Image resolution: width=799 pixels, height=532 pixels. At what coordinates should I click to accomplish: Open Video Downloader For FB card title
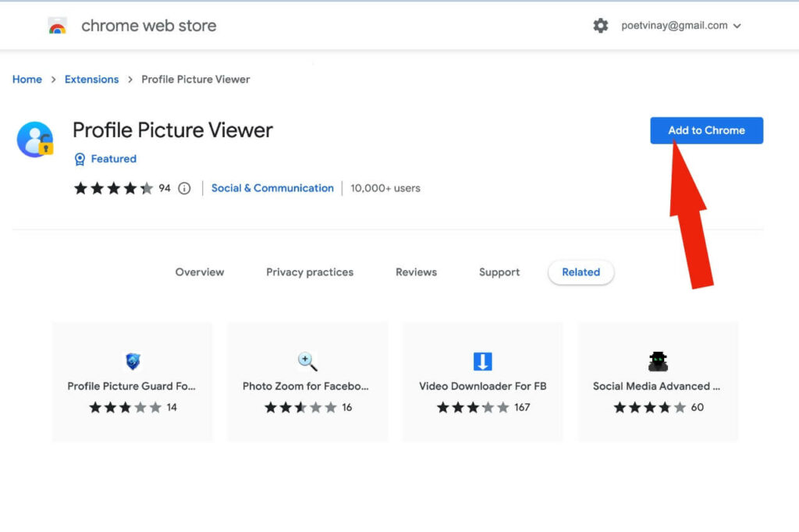[x=482, y=386]
